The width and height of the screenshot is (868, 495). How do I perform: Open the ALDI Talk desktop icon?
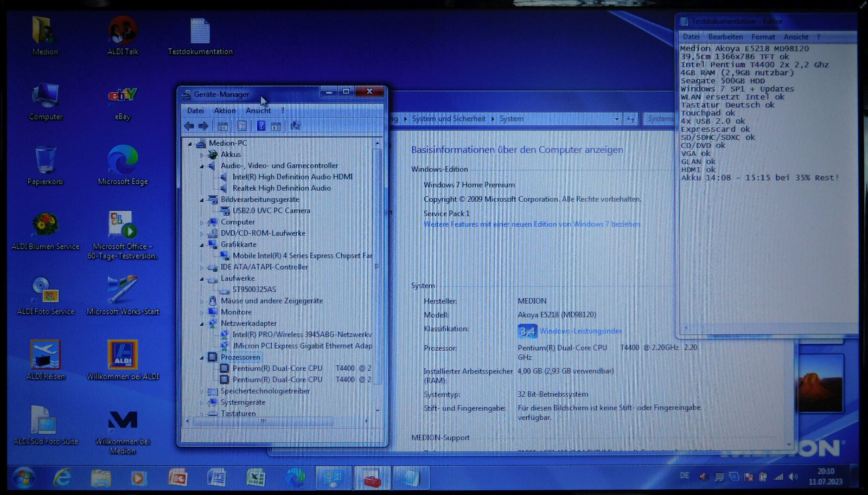click(123, 36)
